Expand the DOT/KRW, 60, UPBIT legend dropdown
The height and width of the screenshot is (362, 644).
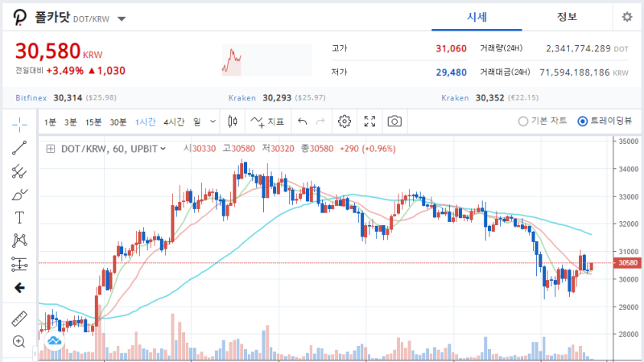click(x=163, y=149)
